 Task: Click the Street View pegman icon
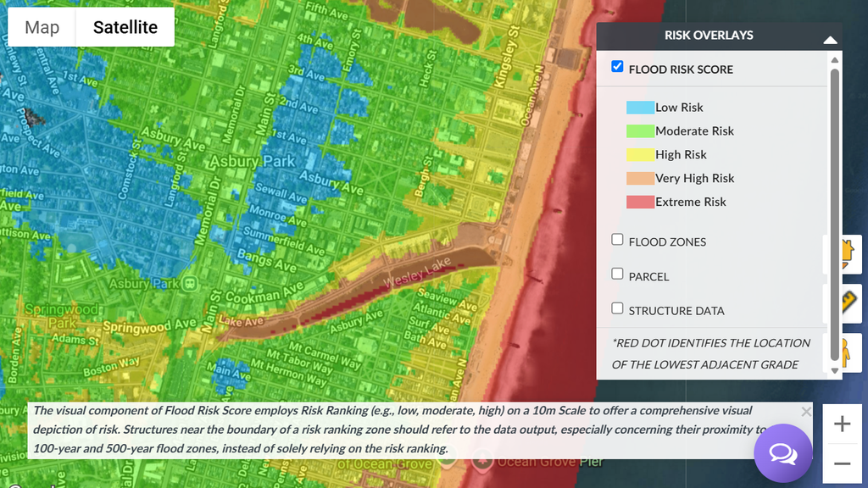point(846,353)
